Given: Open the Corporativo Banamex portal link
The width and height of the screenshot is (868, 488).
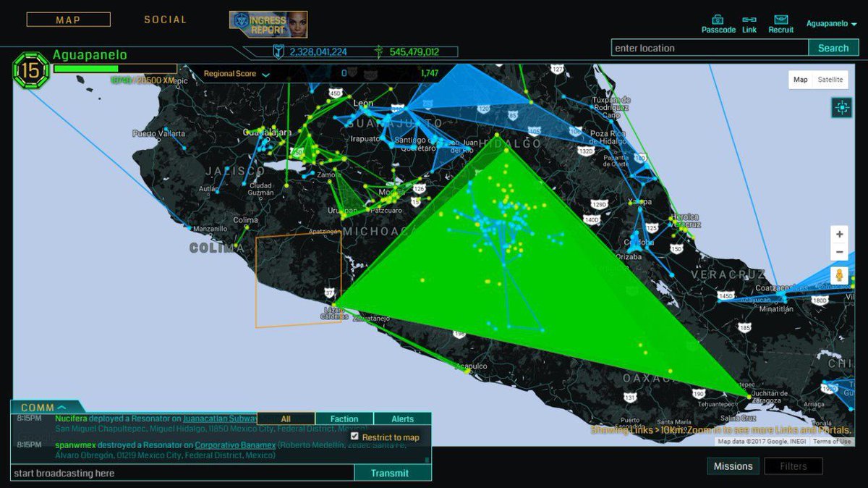Looking at the screenshot, I should 235,445.
